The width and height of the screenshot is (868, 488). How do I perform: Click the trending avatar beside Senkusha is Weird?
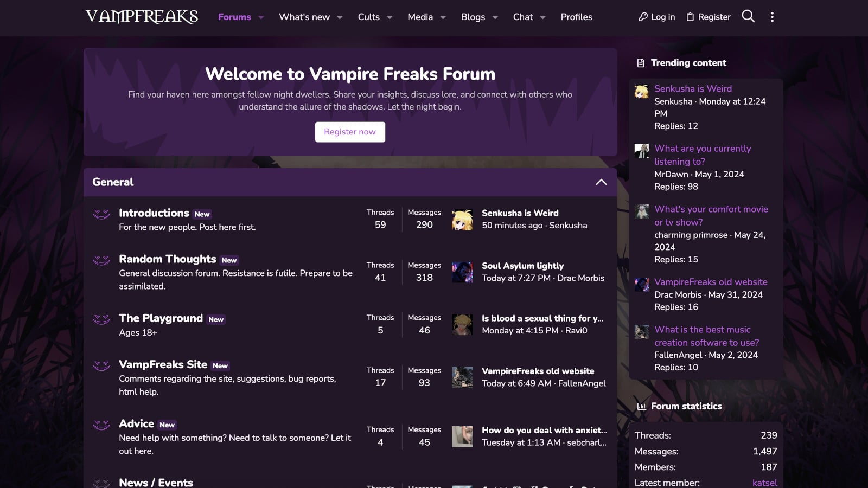[x=642, y=91]
